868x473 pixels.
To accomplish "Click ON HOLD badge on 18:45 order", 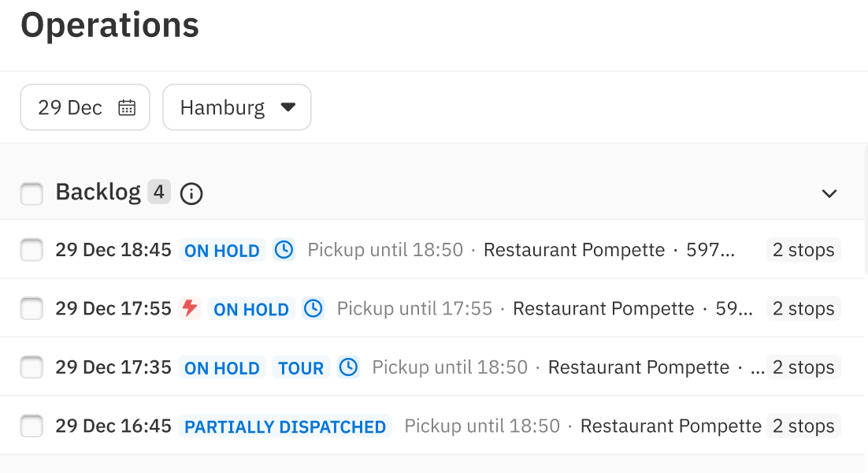I will [222, 251].
